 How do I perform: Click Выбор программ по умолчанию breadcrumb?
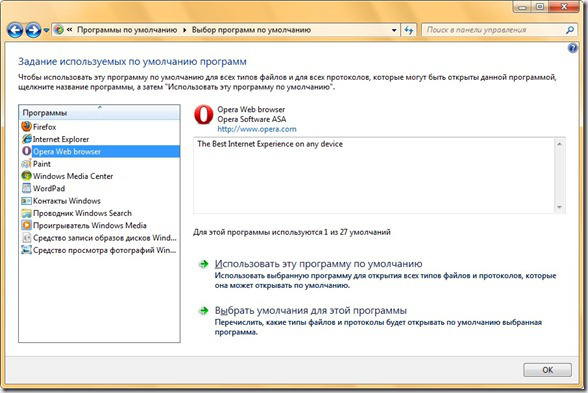click(x=251, y=30)
